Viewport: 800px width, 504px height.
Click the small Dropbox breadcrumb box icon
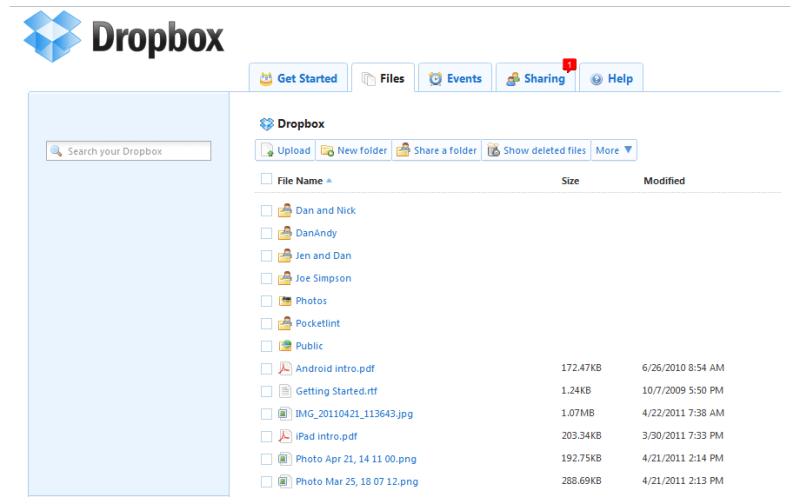pyautogui.click(x=267, y=124)
